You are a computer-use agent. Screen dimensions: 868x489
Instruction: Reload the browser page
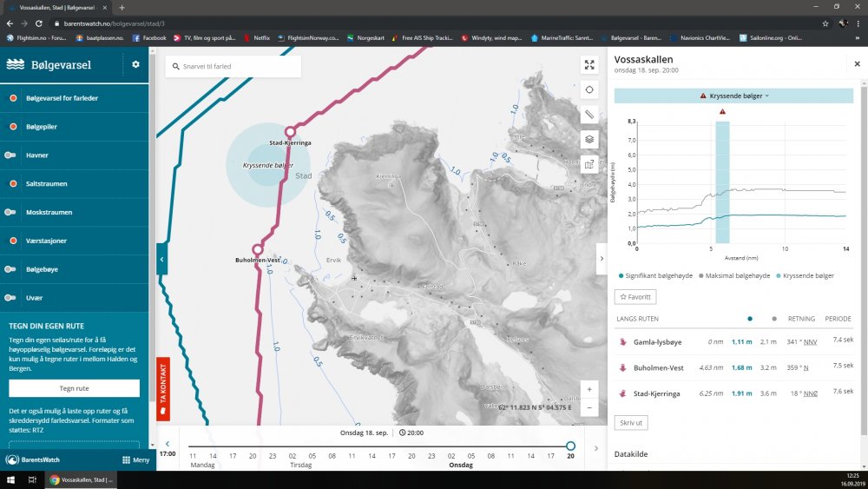(x=39, y=23)
